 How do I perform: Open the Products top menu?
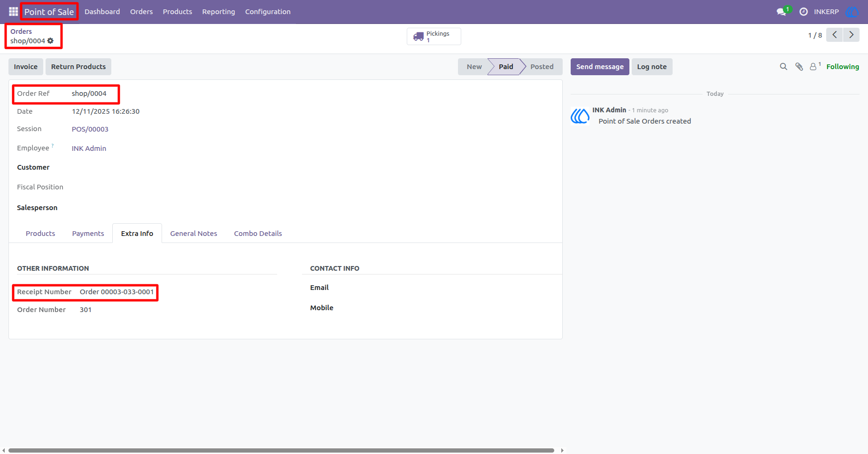coord(178,12)
